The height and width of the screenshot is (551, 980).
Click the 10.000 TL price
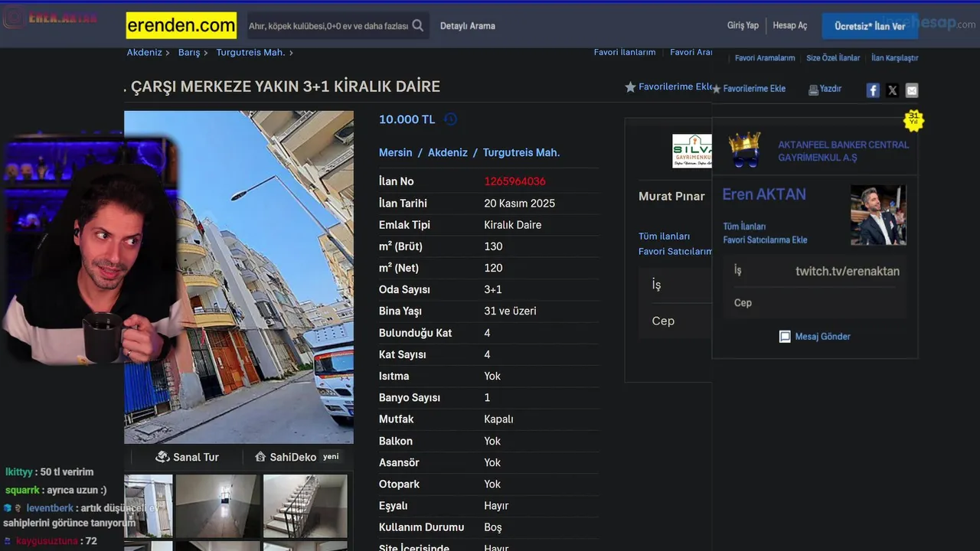(407, 119)
